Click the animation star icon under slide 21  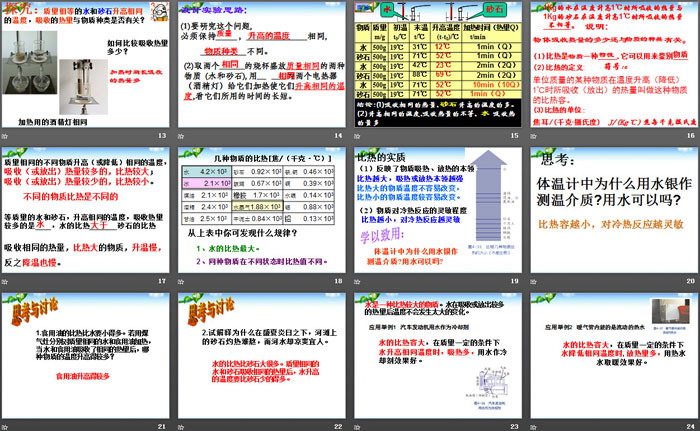pos(5,427)
